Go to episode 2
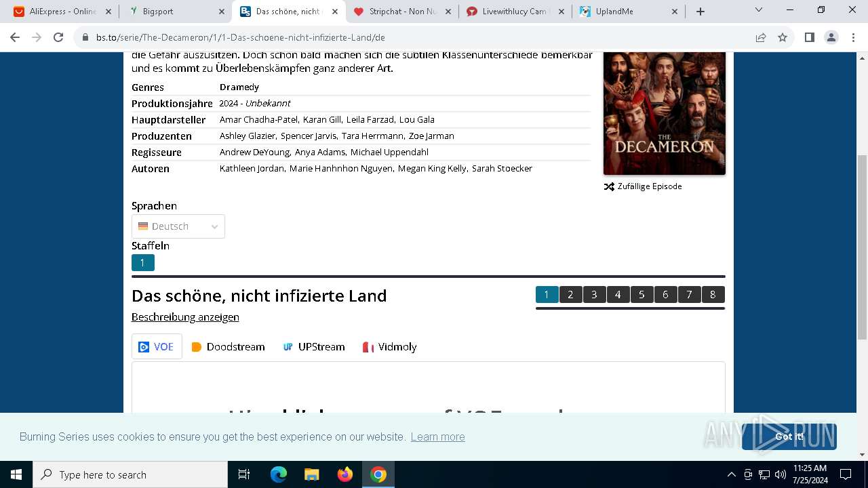Screen dimensions: 868x488 570,295
